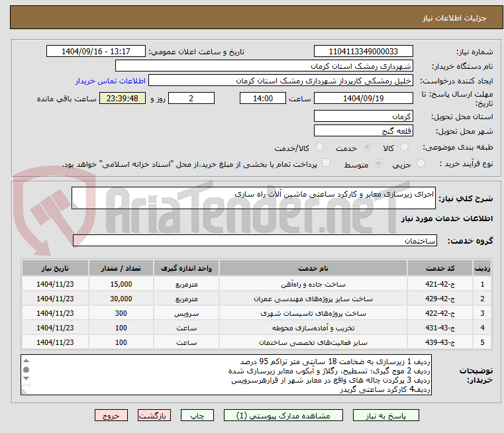The width and height of the screenshot is (504, 433).
Task: Click the ایجاد کننده درخواست field
Action: pos(281,81)
